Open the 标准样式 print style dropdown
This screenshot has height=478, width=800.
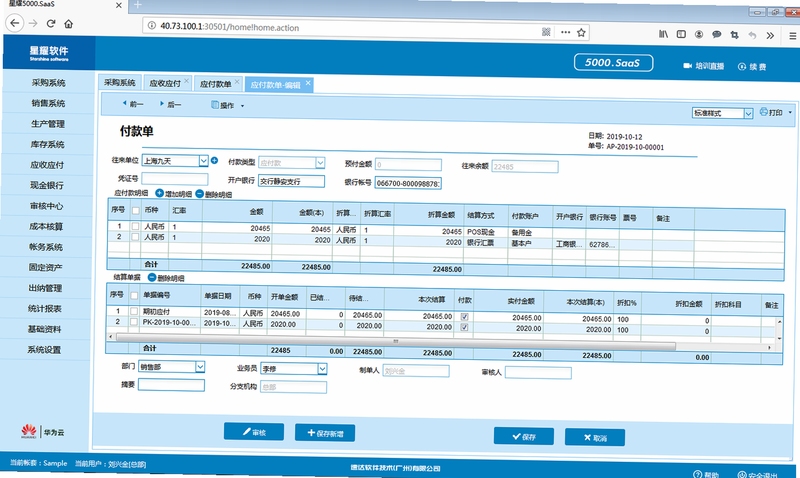[748, 113]
